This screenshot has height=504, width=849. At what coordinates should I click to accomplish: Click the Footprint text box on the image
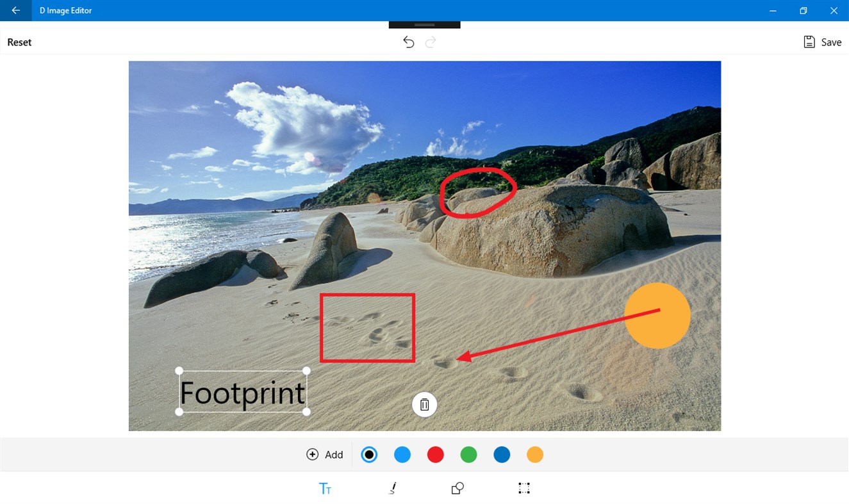(x=243, y=391)
